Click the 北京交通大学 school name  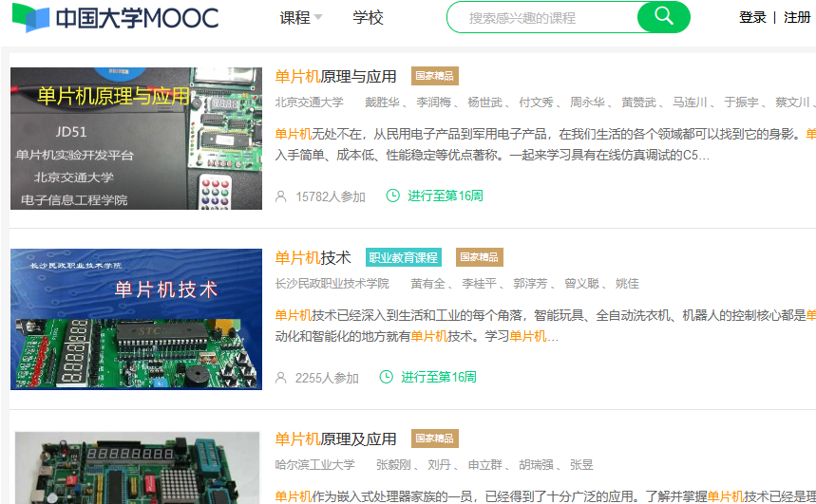[309, 103]
